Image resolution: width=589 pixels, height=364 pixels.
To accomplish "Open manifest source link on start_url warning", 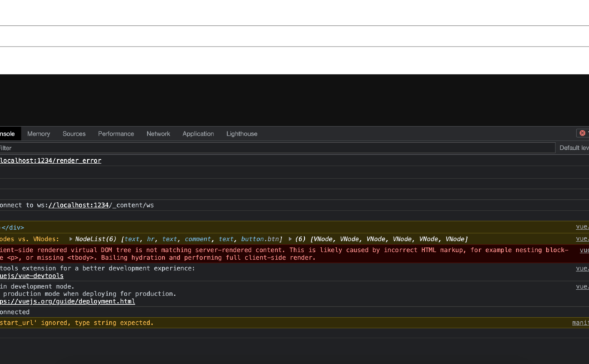I will click(x=580, y=323).
